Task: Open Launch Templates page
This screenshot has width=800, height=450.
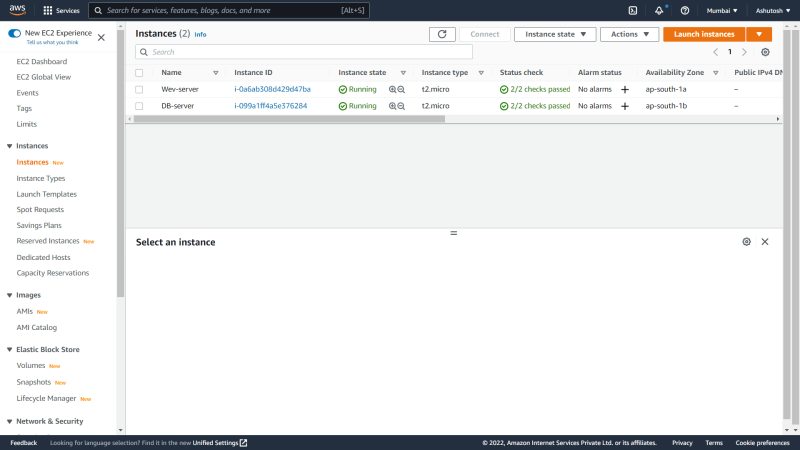Action: [x=46, y=194]
